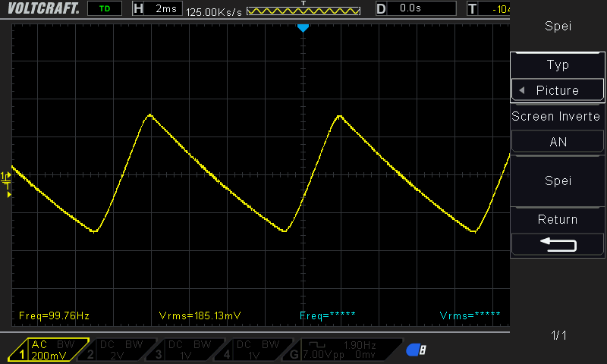Open the G generator 7.00Vpp tab

click(344, 350)
